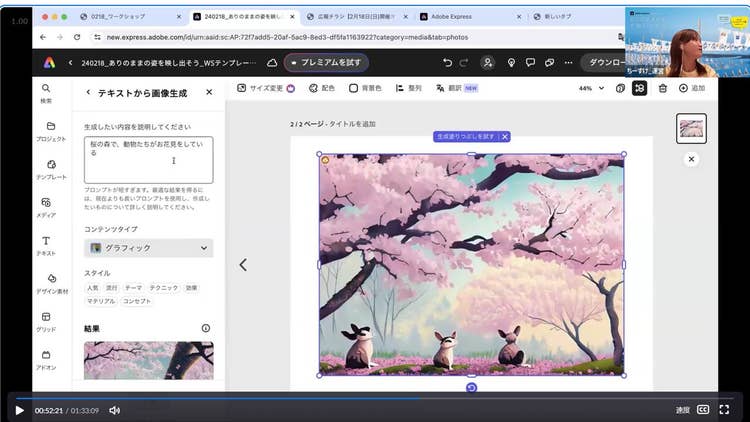Click the rotate handle below the image
The height and width of the screenshot is (422, 750).
[x=471, y=388]
